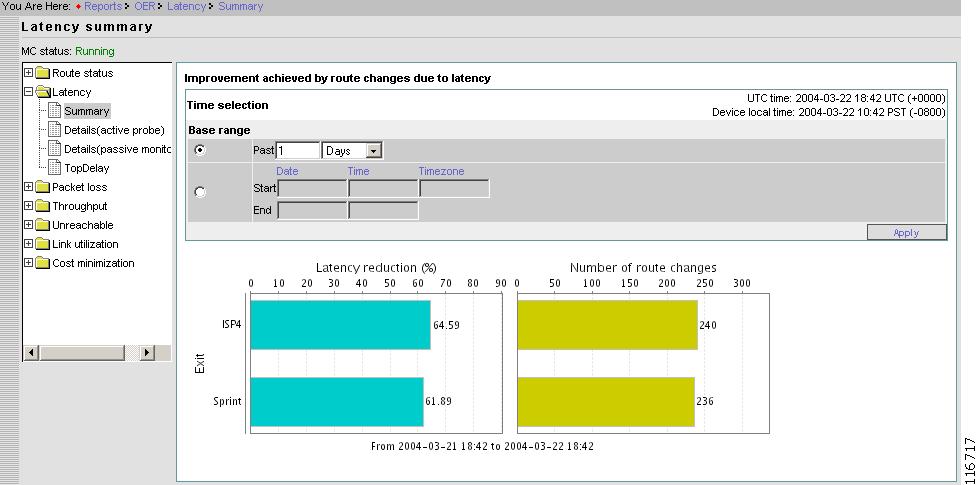Screen dimensions: 977x485
Task: Open the TopDelay report
Action: [x=87, y=168]
